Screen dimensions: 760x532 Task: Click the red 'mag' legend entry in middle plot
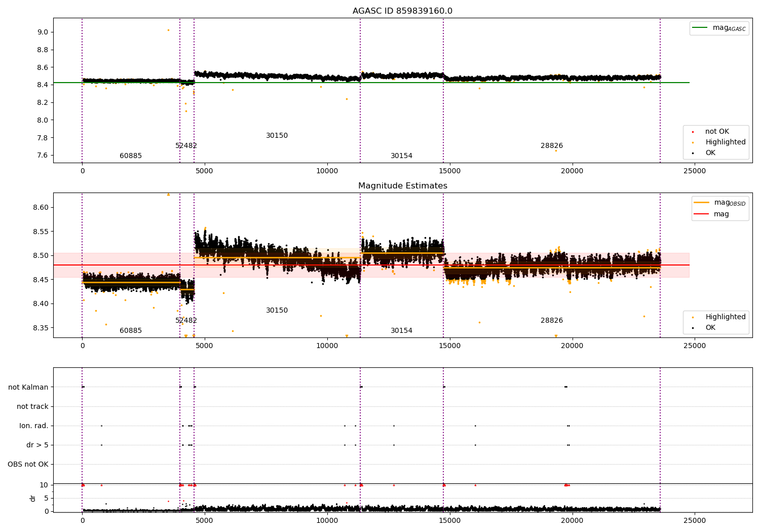click(x=712, y=214)
